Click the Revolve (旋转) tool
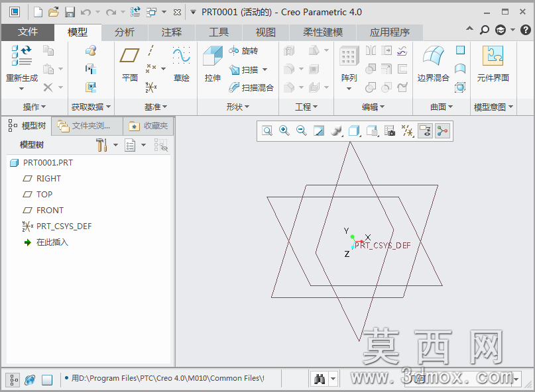 (x=243, y=51)
